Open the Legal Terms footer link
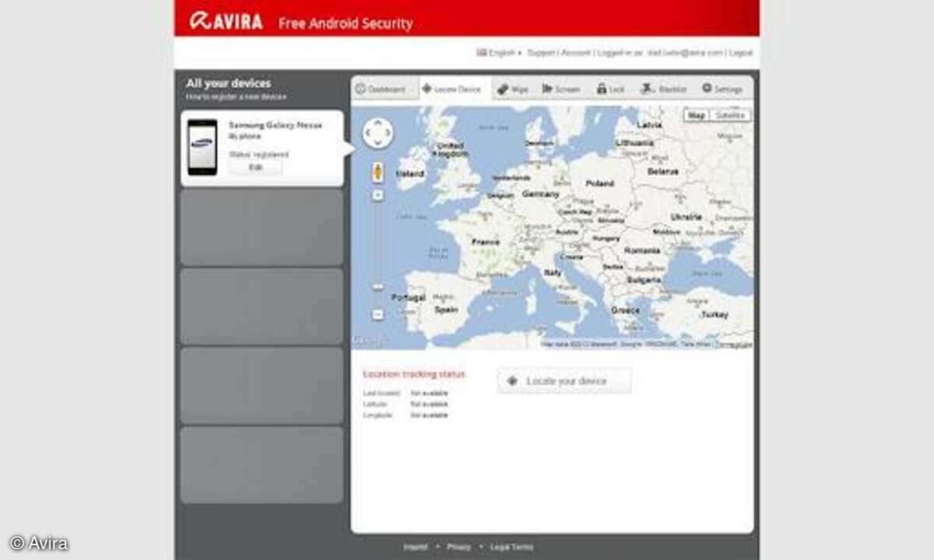934x560 pixels. (x=511, y=547)
